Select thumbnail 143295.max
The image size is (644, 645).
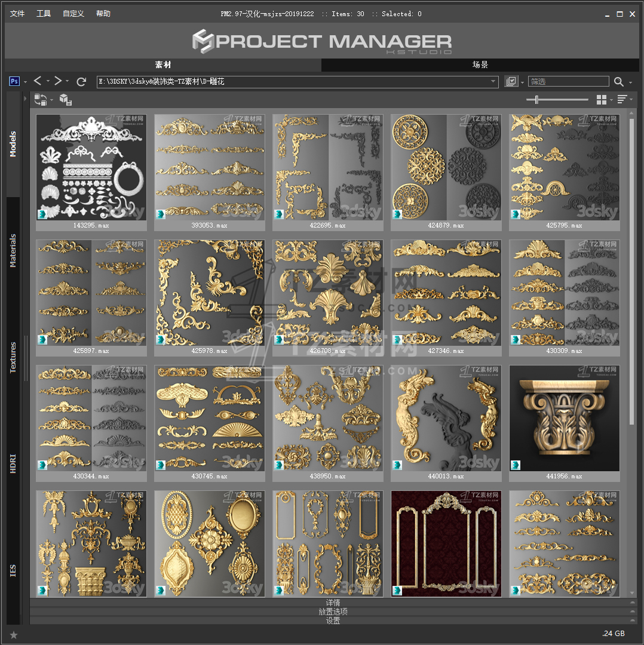click(91, 172)
